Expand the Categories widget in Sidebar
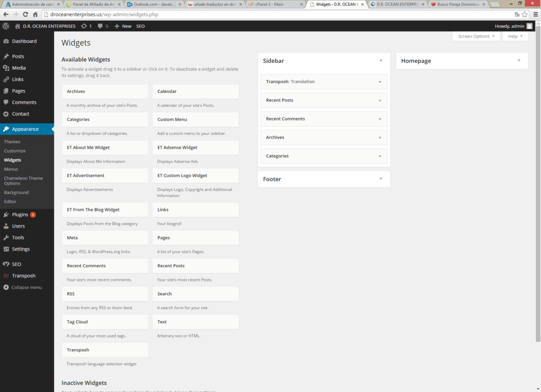Image resolution: width=541 pixels, height=392 pixels. pyautogui.click(x=380, y=156)
